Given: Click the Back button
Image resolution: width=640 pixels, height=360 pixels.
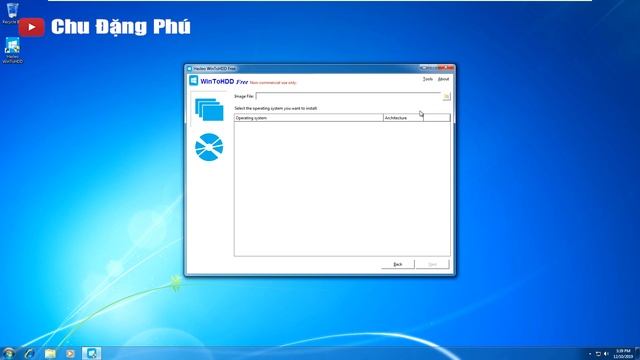Looking at the screenshot, I should click(398, 264).
